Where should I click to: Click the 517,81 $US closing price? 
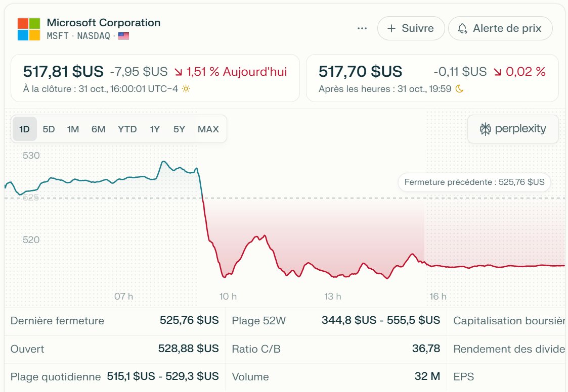(x=63, y=72)
